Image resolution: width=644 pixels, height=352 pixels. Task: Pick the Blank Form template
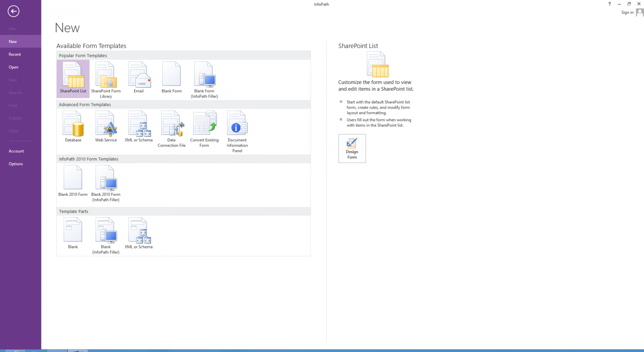(171, 78)
